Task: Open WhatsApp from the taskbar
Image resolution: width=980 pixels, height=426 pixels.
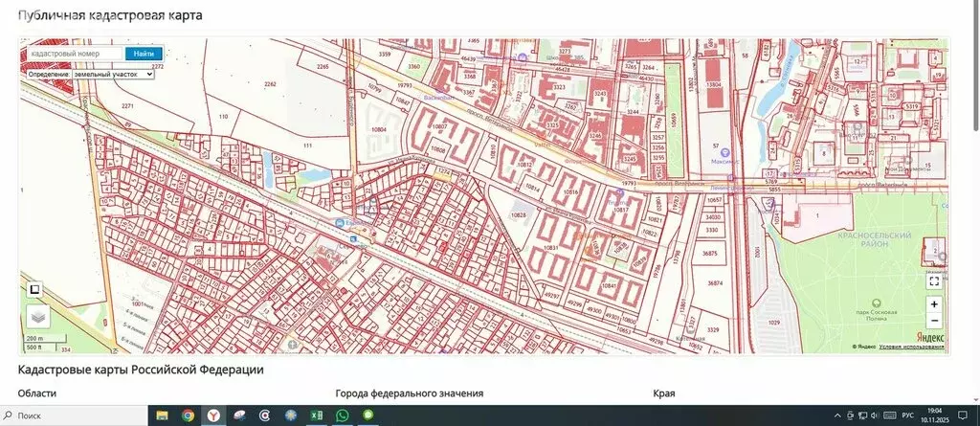Action: (x=342, y=415)
